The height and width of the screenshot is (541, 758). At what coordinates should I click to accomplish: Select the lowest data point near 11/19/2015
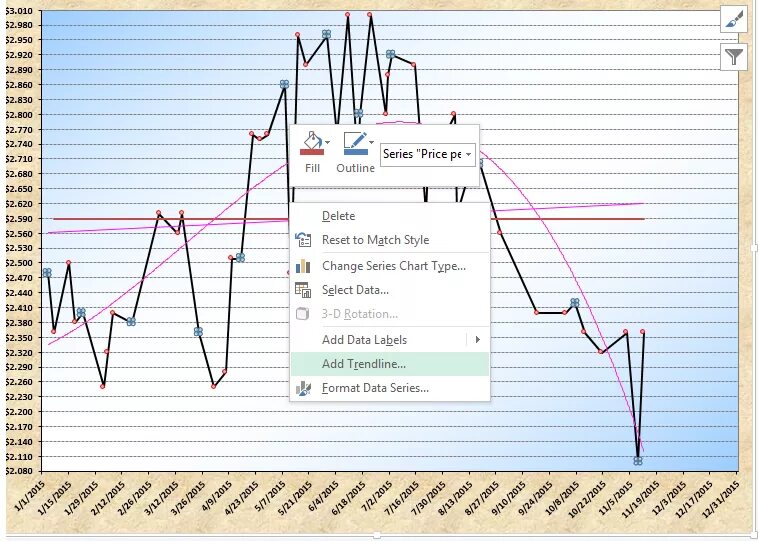[638, 461]
